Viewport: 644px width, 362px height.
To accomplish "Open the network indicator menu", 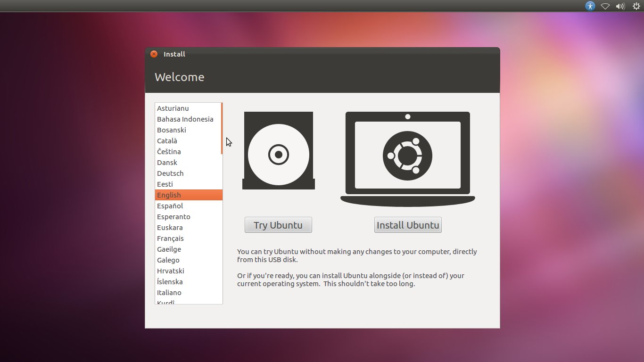I will click(605, 6).
